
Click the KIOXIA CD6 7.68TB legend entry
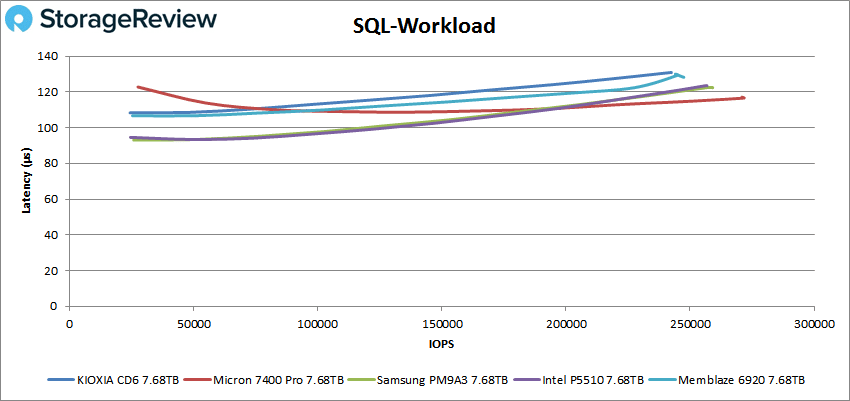(113, 380)
